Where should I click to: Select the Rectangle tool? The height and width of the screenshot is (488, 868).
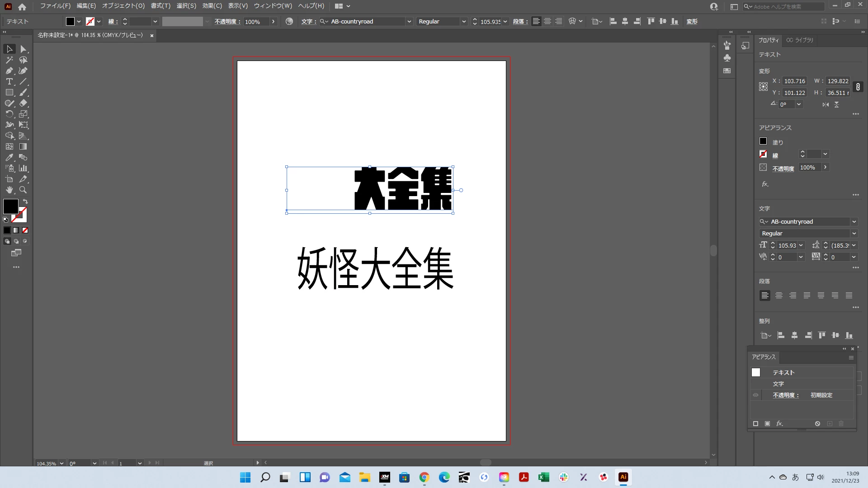coord(9,93)
